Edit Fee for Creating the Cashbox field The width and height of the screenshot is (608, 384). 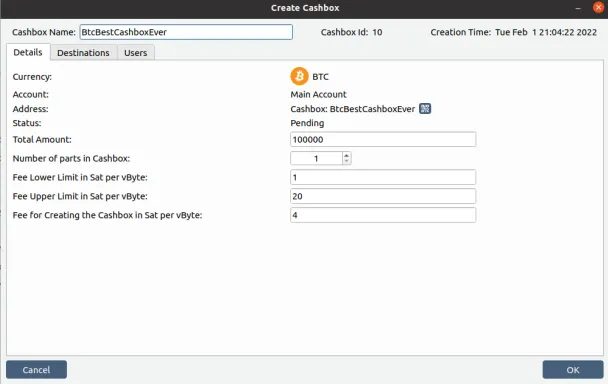(x=383, y=215)
